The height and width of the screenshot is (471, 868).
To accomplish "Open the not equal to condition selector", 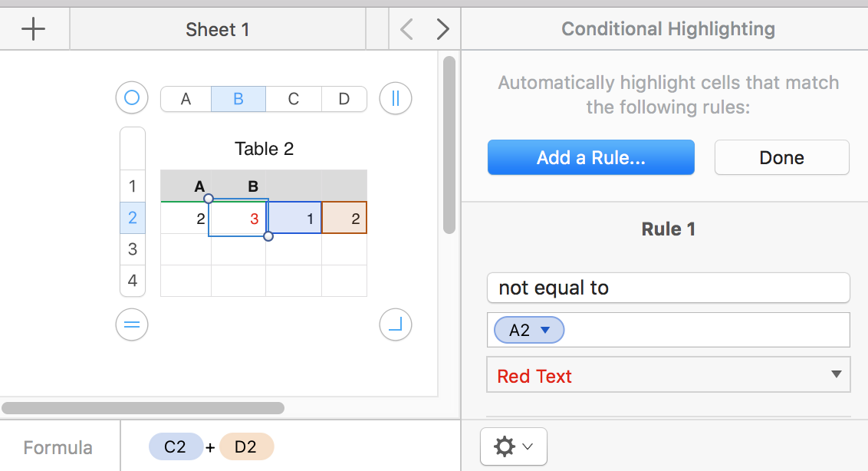I will pos(668,288).
